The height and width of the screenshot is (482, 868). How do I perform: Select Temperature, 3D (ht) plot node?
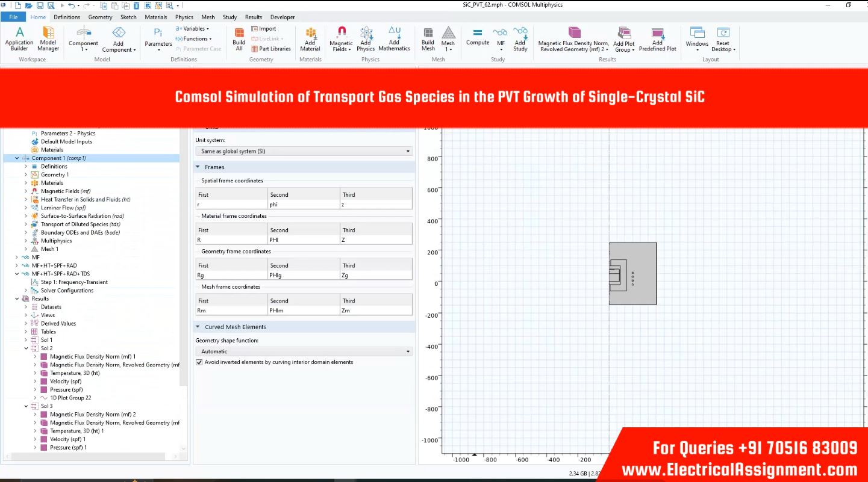click(x=75, y=373)
